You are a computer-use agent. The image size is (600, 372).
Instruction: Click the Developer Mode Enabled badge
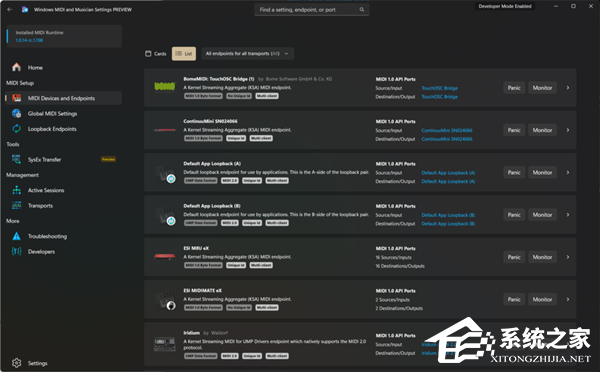pyautogui.click(x=505, y=6)
